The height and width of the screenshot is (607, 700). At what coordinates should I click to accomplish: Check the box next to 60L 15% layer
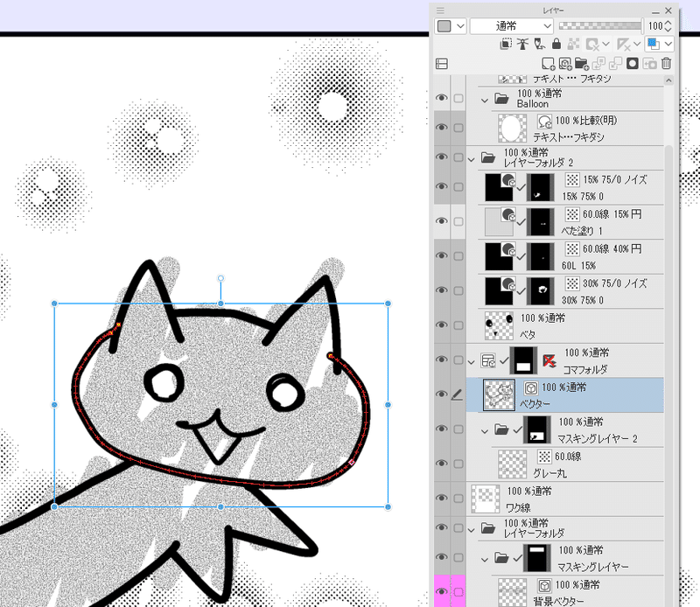pyautogui.click(x=458, y=256)
